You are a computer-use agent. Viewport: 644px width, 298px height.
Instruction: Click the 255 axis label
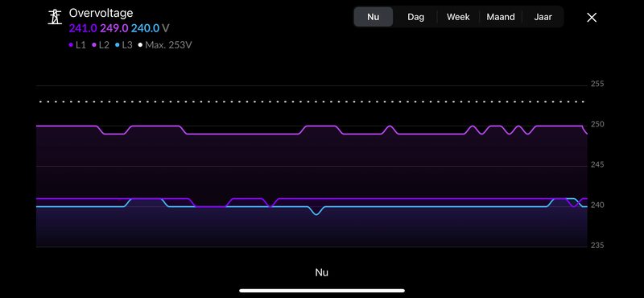[597, 84]
